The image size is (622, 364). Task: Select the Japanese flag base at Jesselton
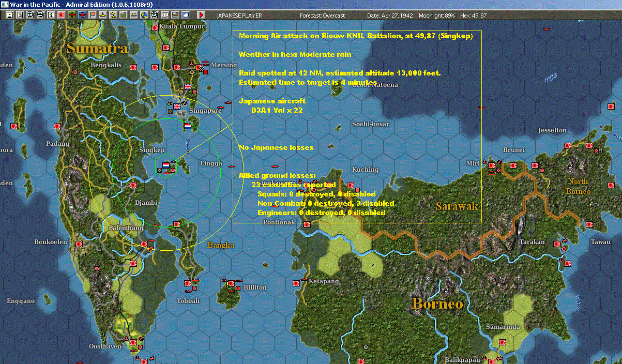(567, 145)
